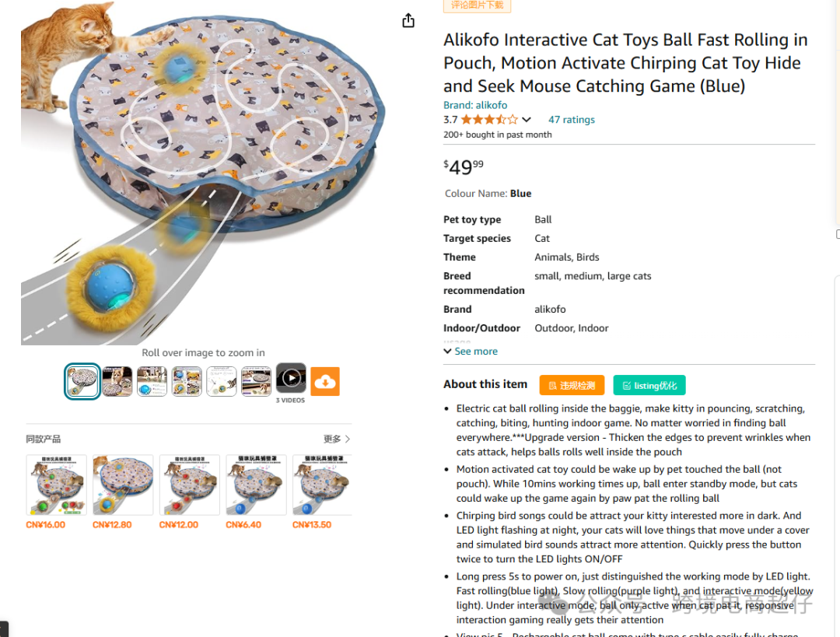Select the fourth product image thumbnail
Screen dimensions: 840x637
coord(187,381)
